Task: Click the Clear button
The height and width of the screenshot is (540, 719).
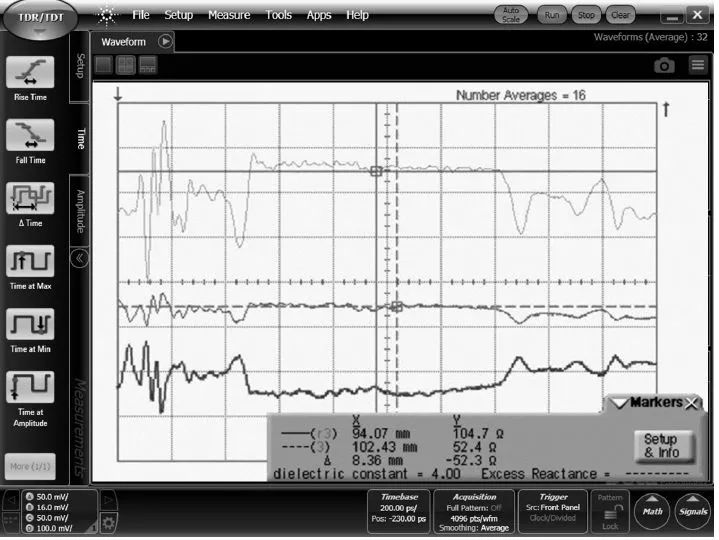Action: (x=620, y=15)
